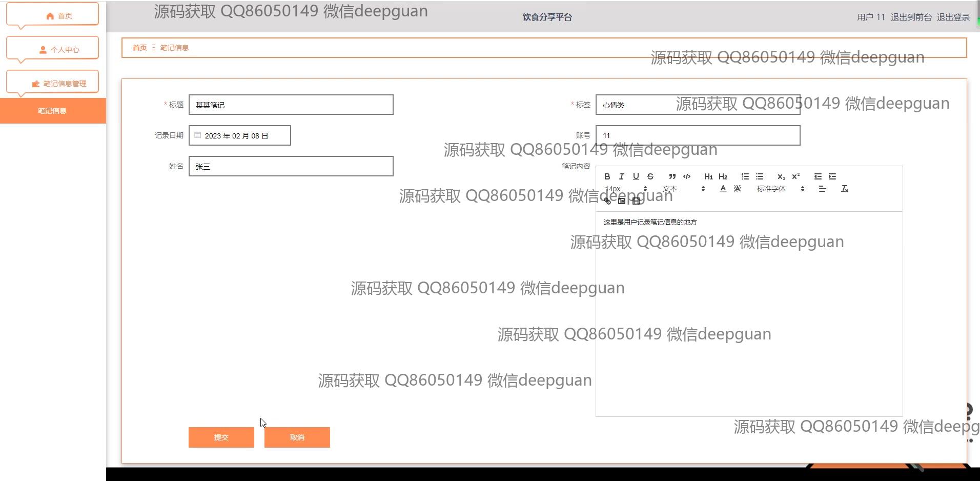980x481 pixels.
Task: Click the 提交 submit button
Action: (221, 437)
